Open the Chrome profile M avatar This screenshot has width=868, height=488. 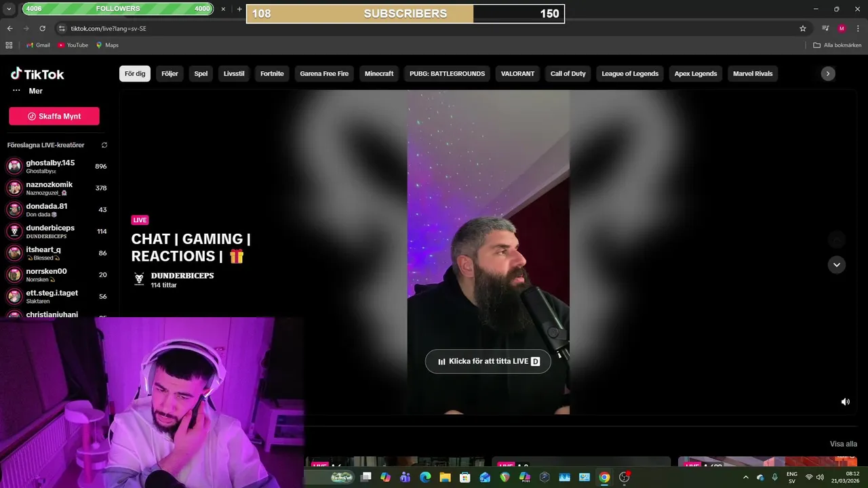coord(842,28)
